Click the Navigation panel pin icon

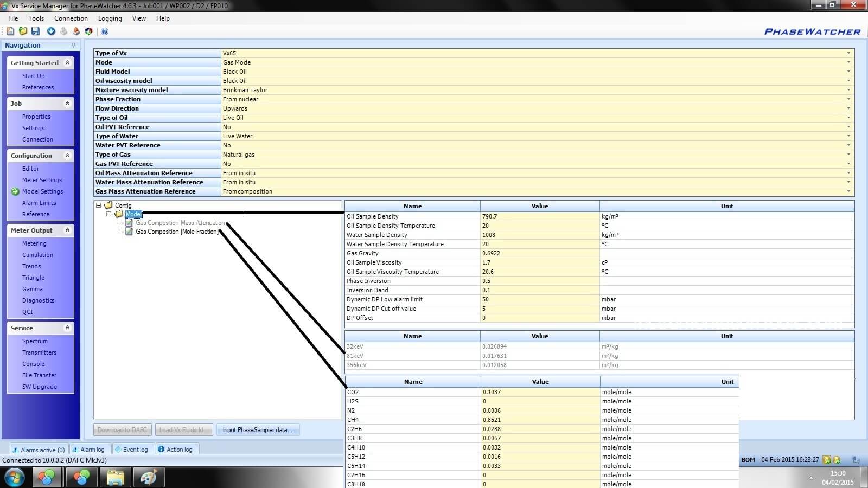[x=73, y=45]
